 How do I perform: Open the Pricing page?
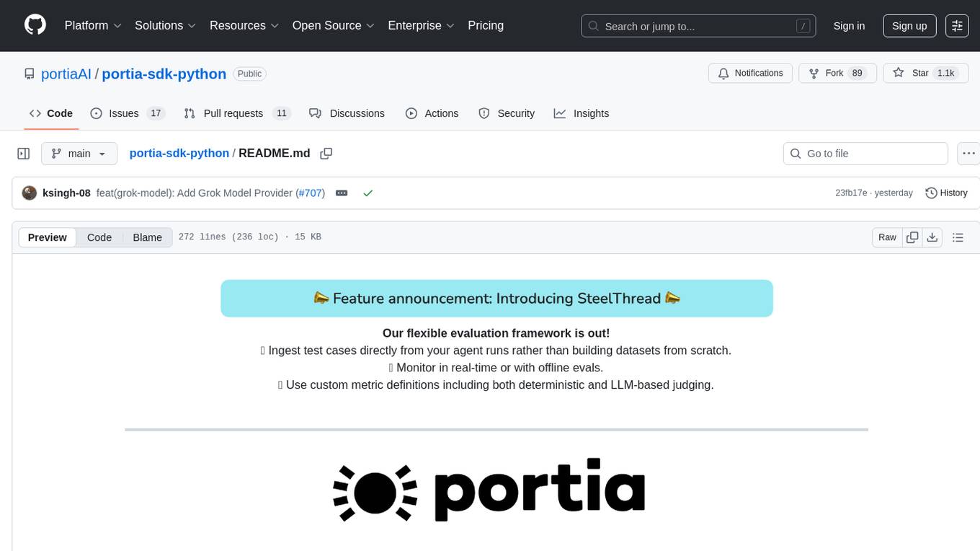pos(486,25)
